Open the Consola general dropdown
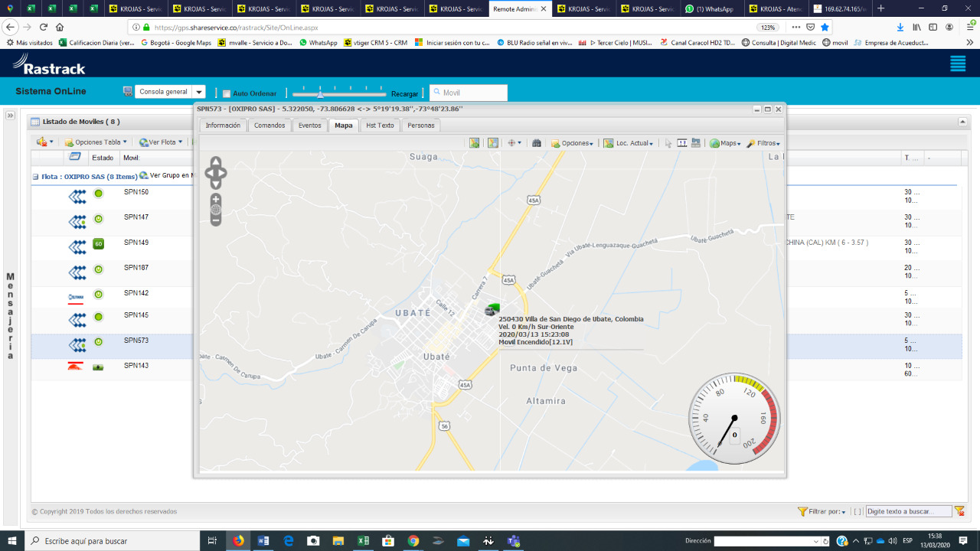 198,92
